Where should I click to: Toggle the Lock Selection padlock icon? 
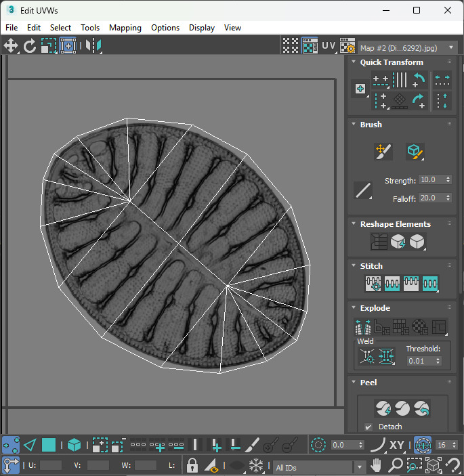pos(192,465)
